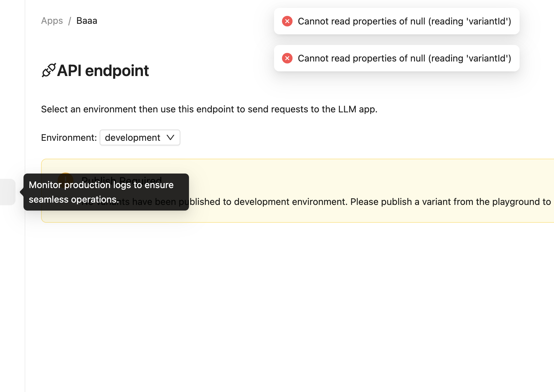Screen dimensions: 554x392
Task: Click the development environment toggle control
Action: pos(140,137)
